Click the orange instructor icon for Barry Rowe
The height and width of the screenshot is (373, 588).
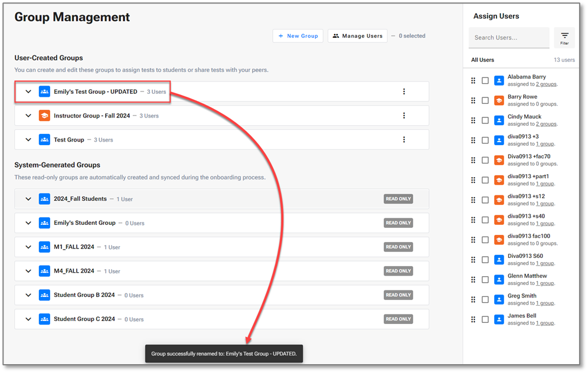[x=499, y=100]
